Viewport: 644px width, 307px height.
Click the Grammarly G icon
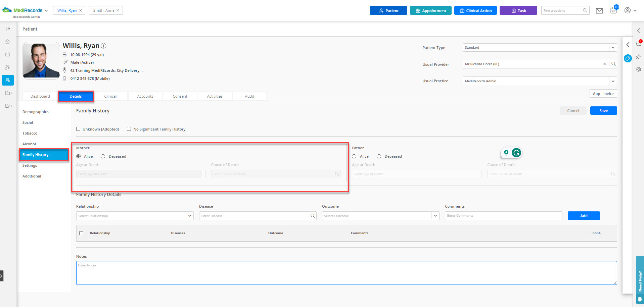click(516, 153)
